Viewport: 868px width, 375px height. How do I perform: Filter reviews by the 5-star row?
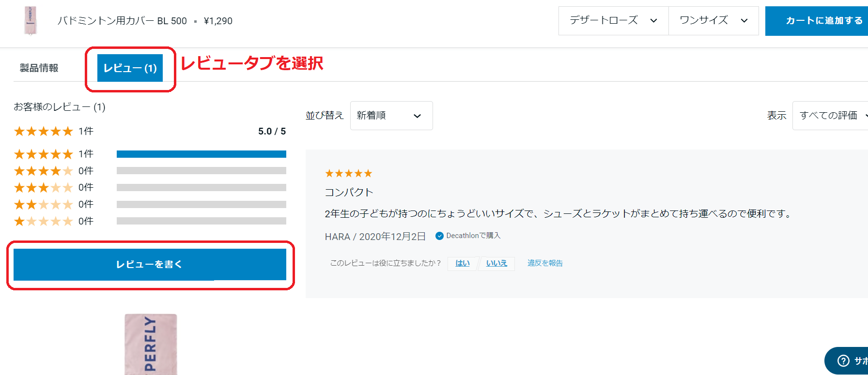tap(150, 154)
